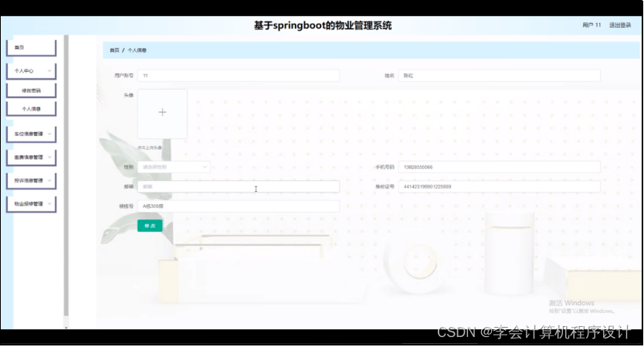644x347 pixels.
Task: Click the plus icon to upload avatar
Action: pos(162,113)
